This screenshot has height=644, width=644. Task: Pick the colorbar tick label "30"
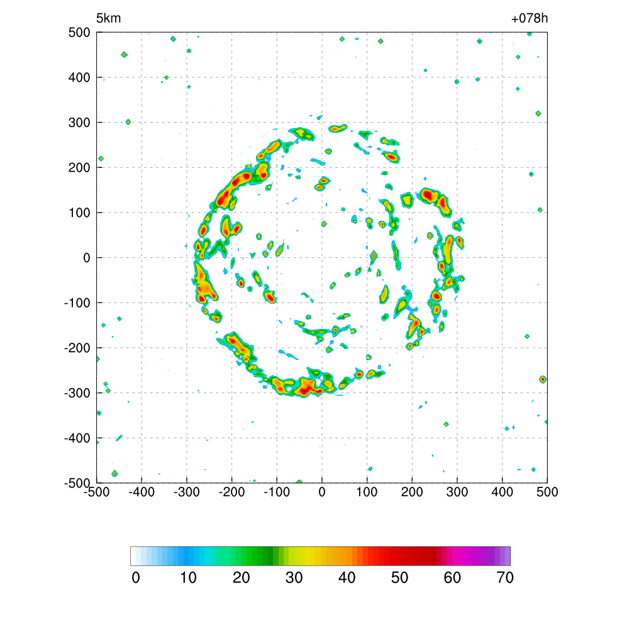tap(294, 578)
